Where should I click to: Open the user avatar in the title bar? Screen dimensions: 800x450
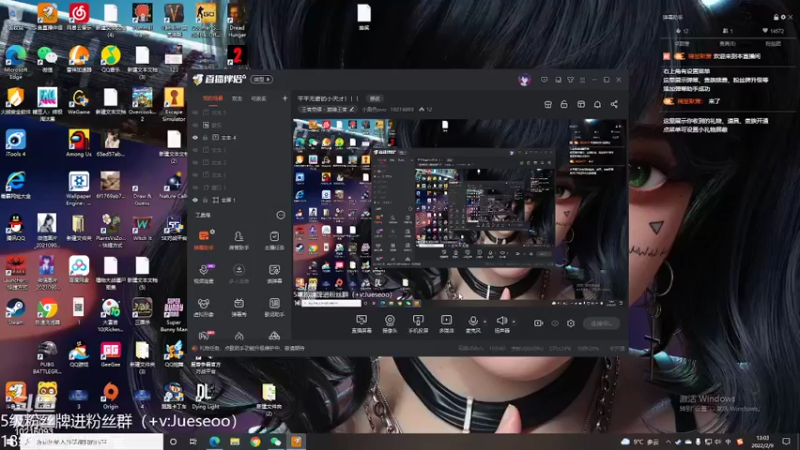coord(524,80)
